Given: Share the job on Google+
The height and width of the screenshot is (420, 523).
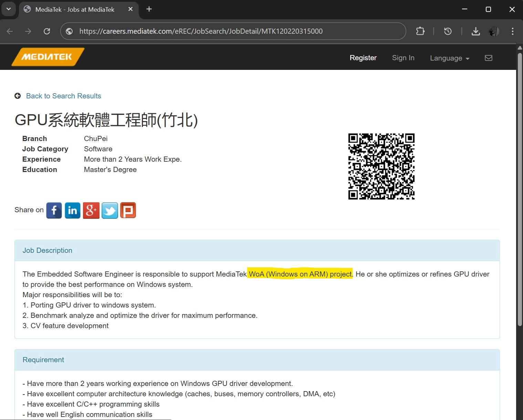Looking at the screenshot, I should [x=91, y=210].
